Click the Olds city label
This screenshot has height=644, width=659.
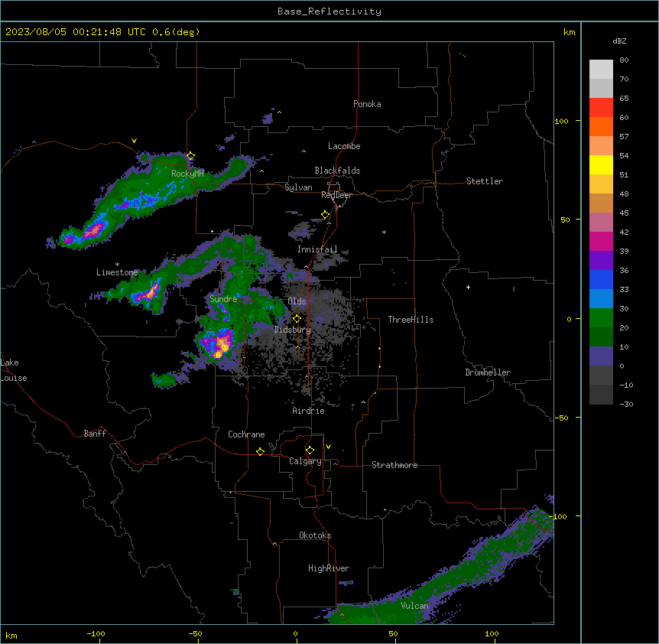[x=297, y=301]
